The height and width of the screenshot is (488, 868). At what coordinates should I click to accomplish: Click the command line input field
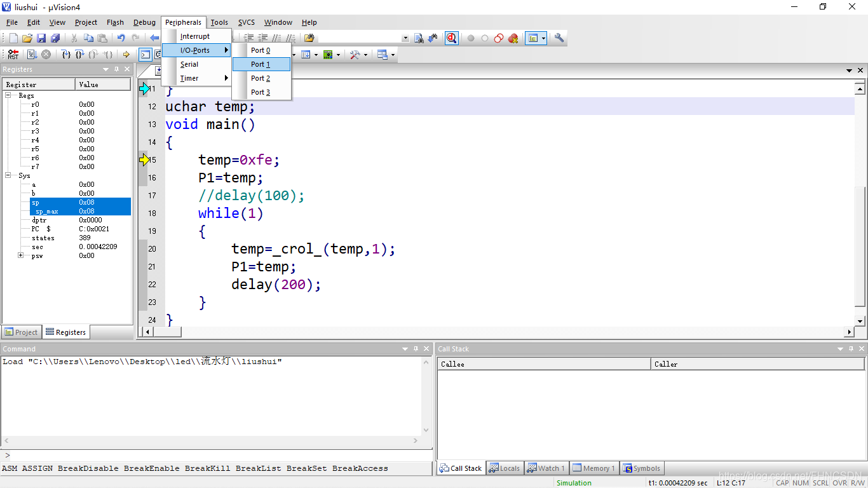tap(216, 455)
